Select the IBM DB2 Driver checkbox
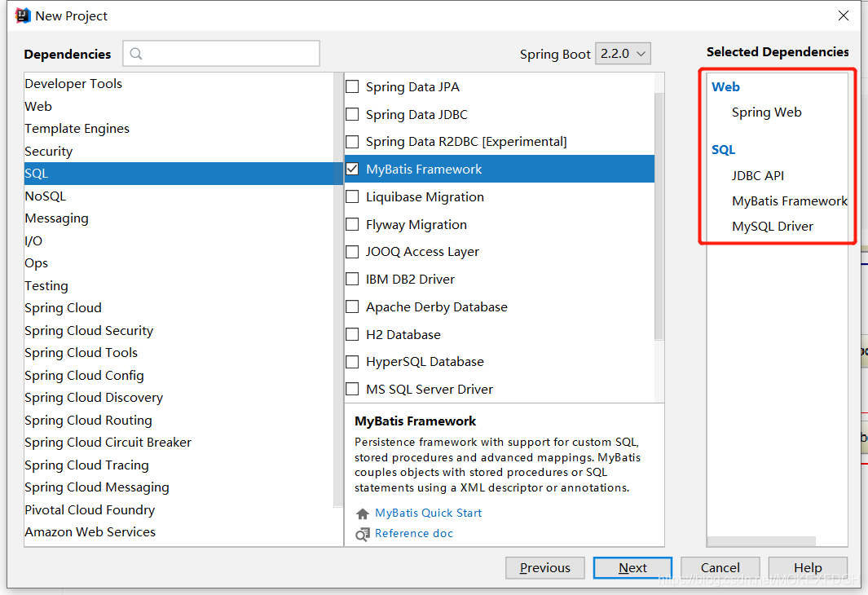 (352, 279)
